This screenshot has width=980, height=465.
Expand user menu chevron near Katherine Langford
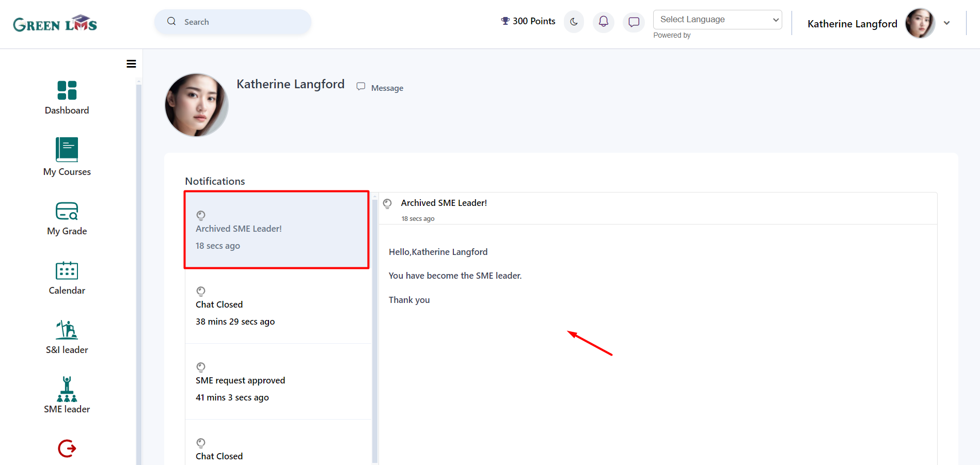946,23
